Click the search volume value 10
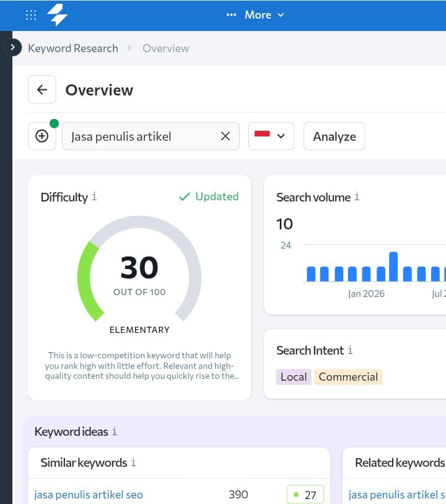The width and height of the screenshot is (446, 504). pyautogui.click(x=284, y=224)
